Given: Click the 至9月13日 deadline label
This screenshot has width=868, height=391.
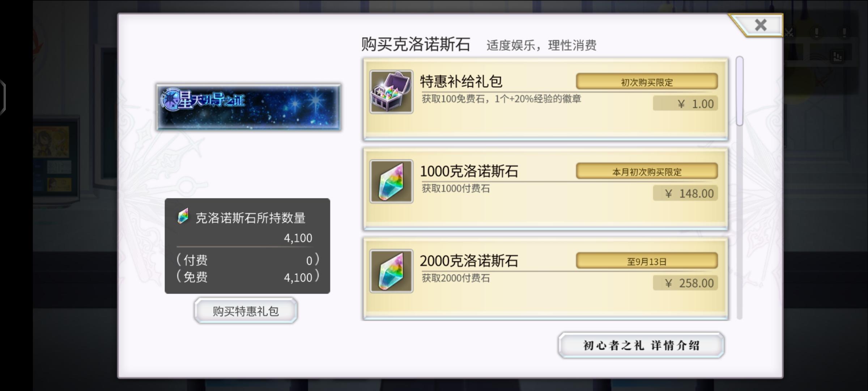Looking at the screenshot, I should [x=647, y=261].
